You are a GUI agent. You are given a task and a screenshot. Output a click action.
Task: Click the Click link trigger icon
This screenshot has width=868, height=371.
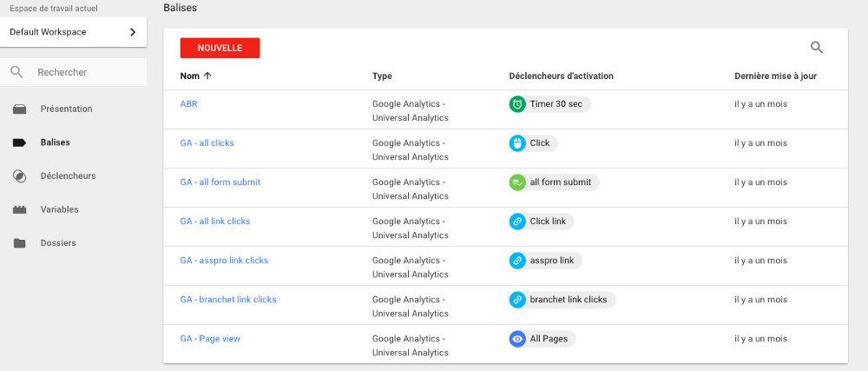point(517,222)
